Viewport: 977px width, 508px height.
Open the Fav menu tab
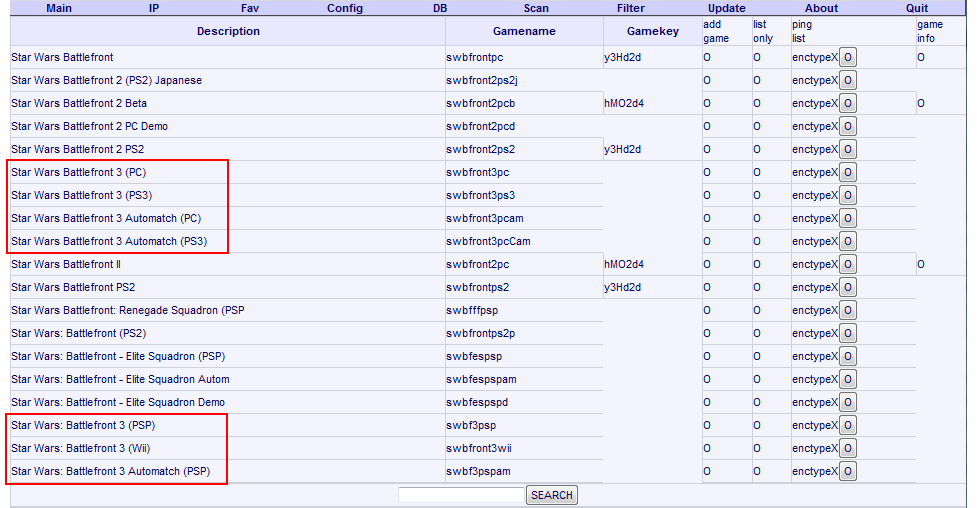250,8
